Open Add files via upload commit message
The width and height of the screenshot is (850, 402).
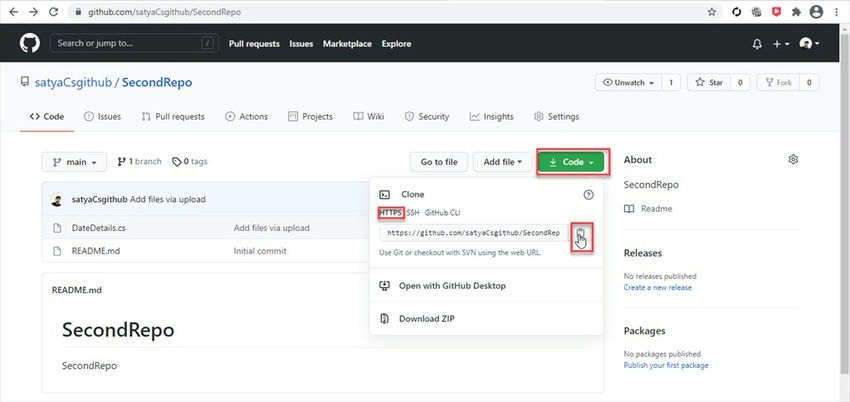[x=272, y=228]
